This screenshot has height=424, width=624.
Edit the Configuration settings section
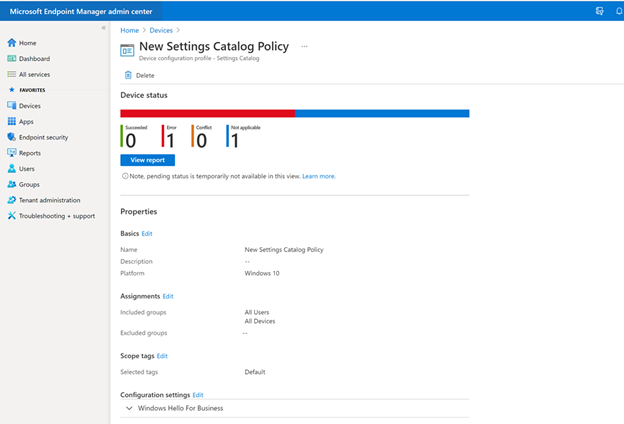coord(198,395)
